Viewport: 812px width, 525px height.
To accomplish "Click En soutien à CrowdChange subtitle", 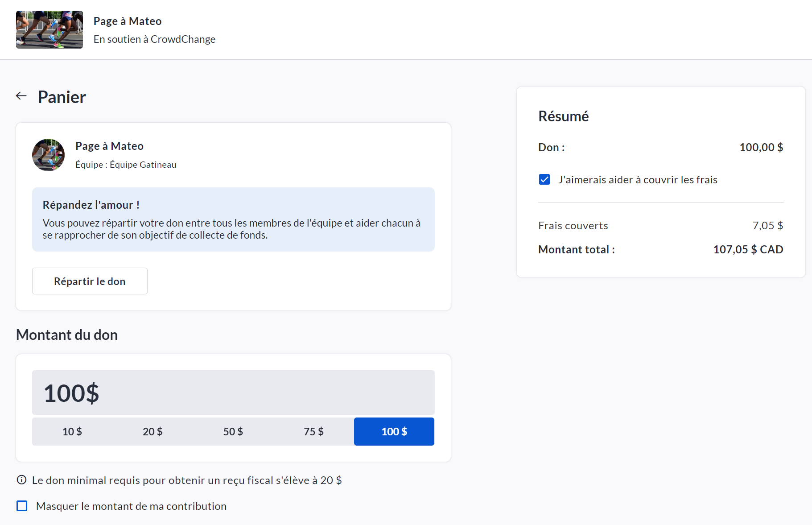I will pos(154,39).
